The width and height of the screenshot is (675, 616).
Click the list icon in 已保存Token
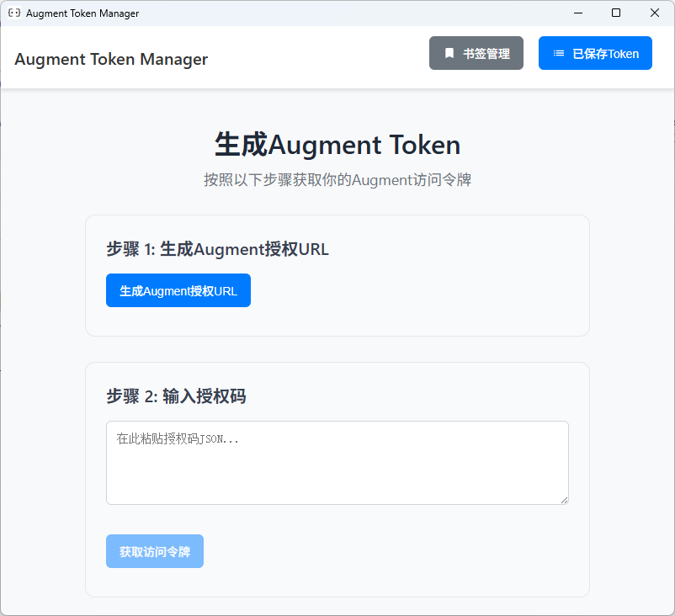[x=558, y=53]
